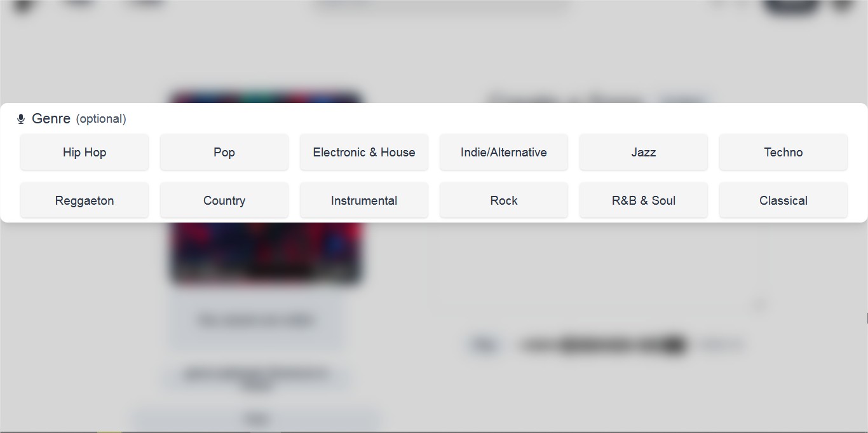Image resolution: width=868 pixels, height=433 pixels.
Task: Click the blurred play button below
Action: [x=484, y=345]
